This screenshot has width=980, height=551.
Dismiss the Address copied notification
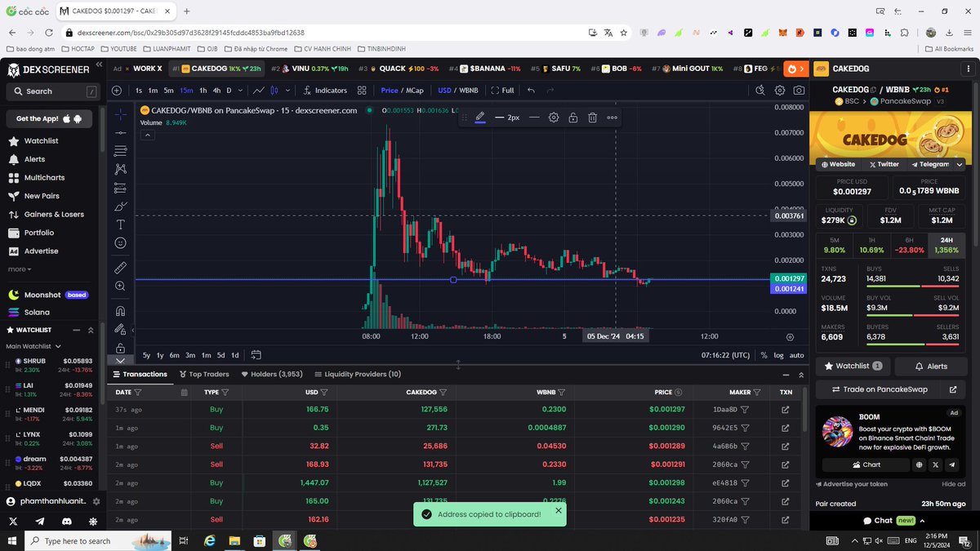point(559,510)
